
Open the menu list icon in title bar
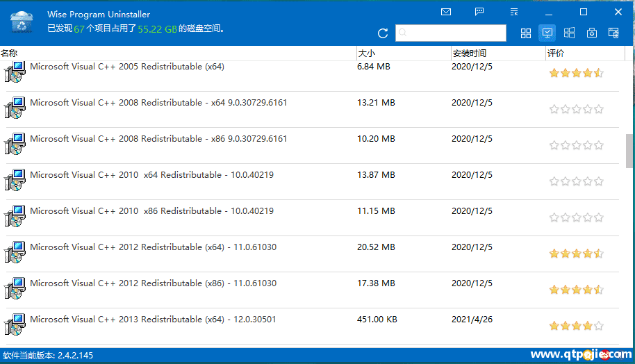tap(514, 12)
